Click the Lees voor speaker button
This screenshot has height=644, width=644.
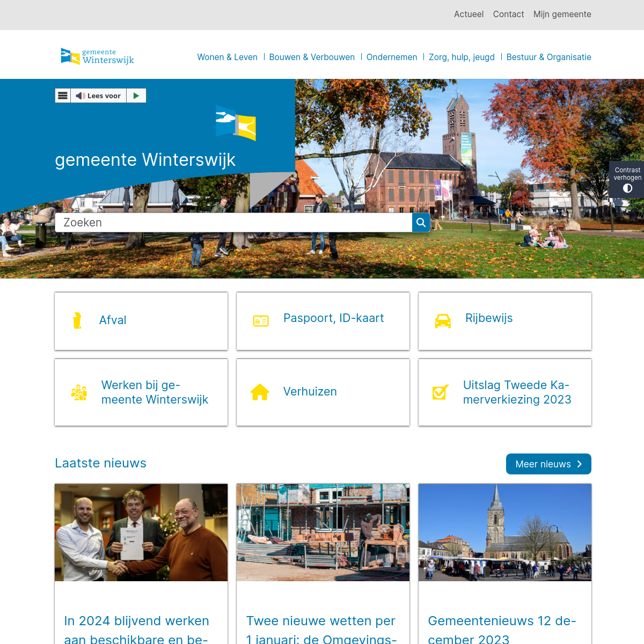pos(98,96)
